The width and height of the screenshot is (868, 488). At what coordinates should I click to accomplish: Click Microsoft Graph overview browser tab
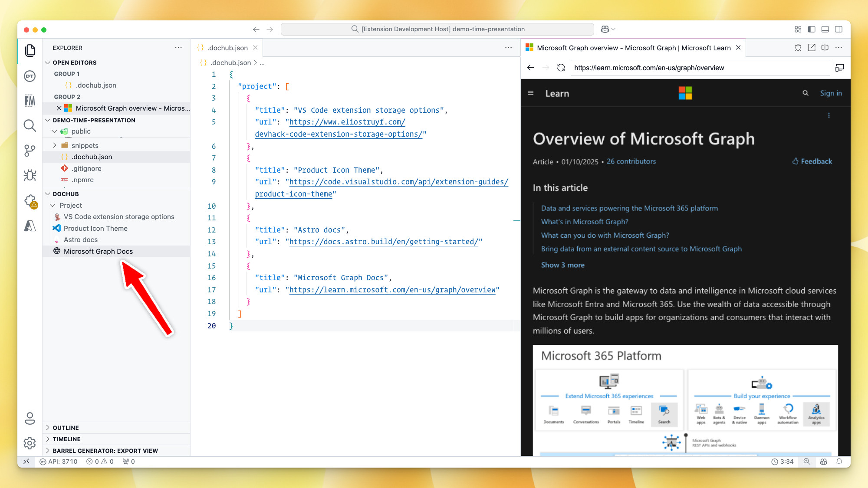tap(634, 48)
